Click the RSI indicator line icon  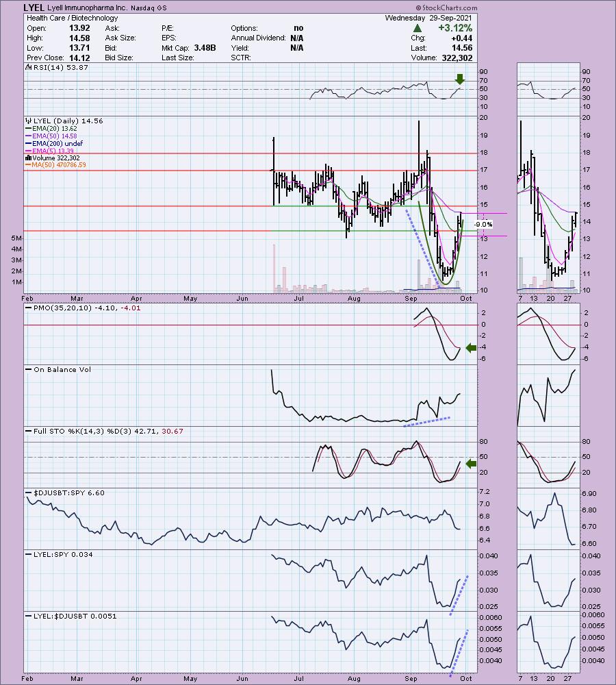tap(29, 67)
